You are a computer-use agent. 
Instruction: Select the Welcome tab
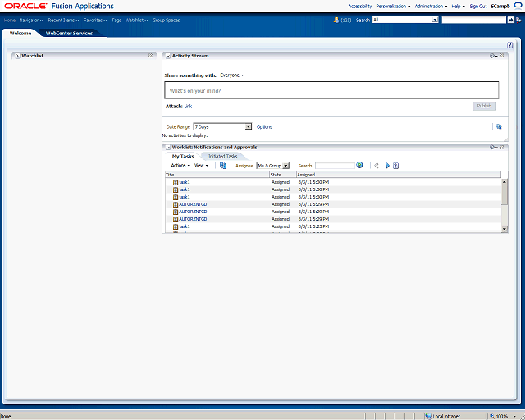[21, 33]
